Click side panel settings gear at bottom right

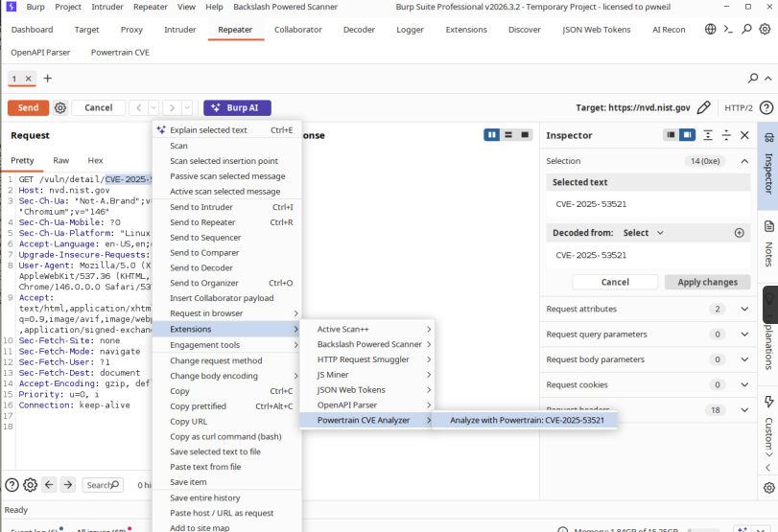[769, 488]
